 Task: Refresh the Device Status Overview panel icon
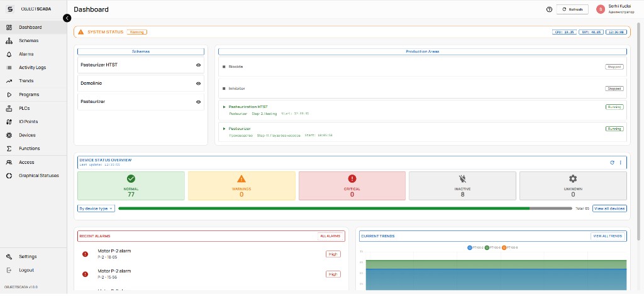point(612,163)
